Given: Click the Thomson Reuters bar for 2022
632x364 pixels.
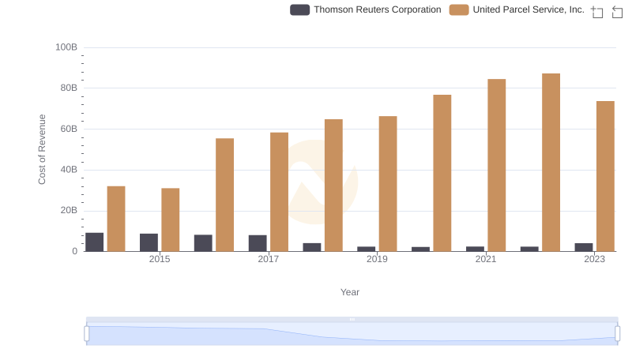Looking at the screenshot, I should tap(529, 249).
